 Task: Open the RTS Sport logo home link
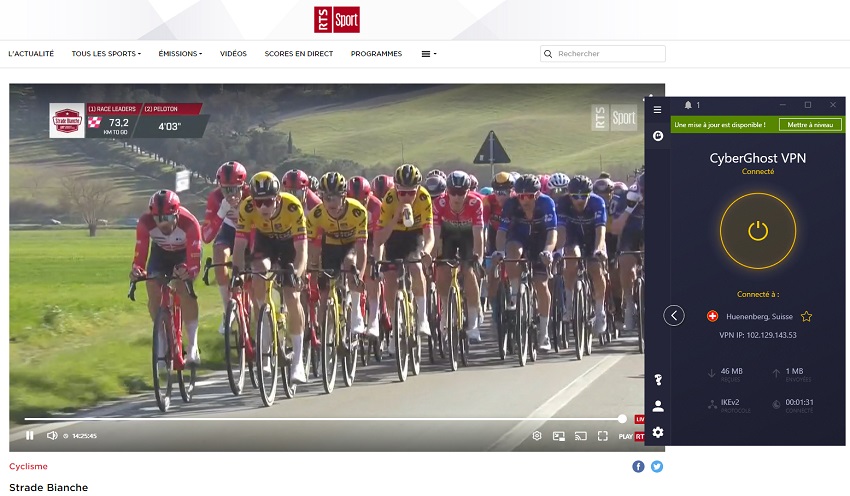337,20
